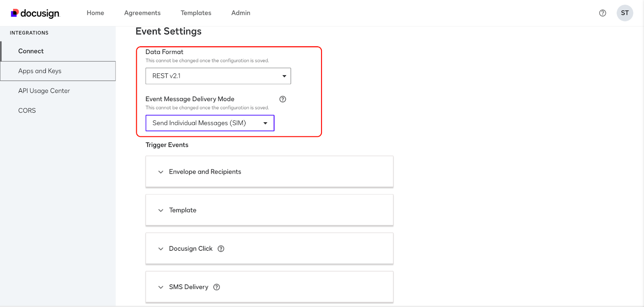Click help icon beside Event Message Delivery Mode
This screenshot has width=644, height=307.
click(x=283, y=99)
